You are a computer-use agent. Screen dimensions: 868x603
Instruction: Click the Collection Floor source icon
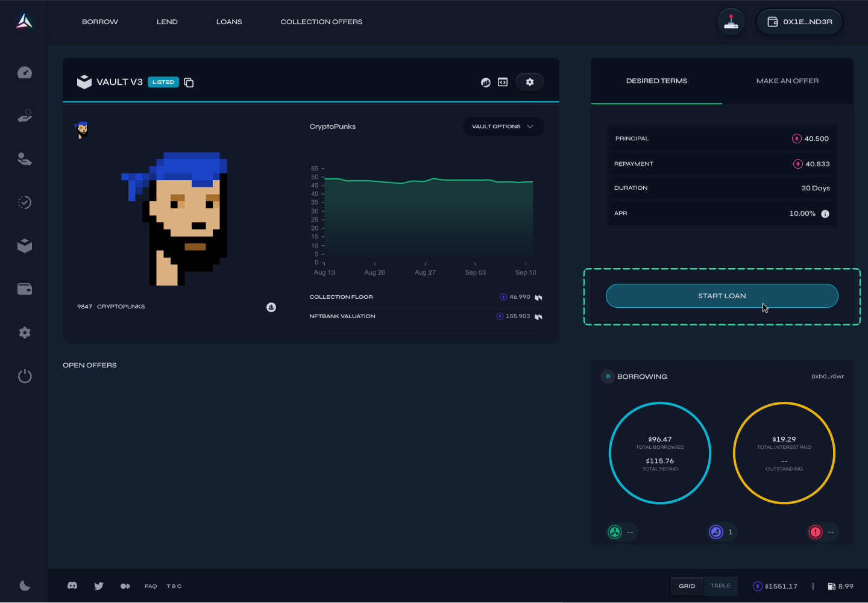(x=538, y=298)
